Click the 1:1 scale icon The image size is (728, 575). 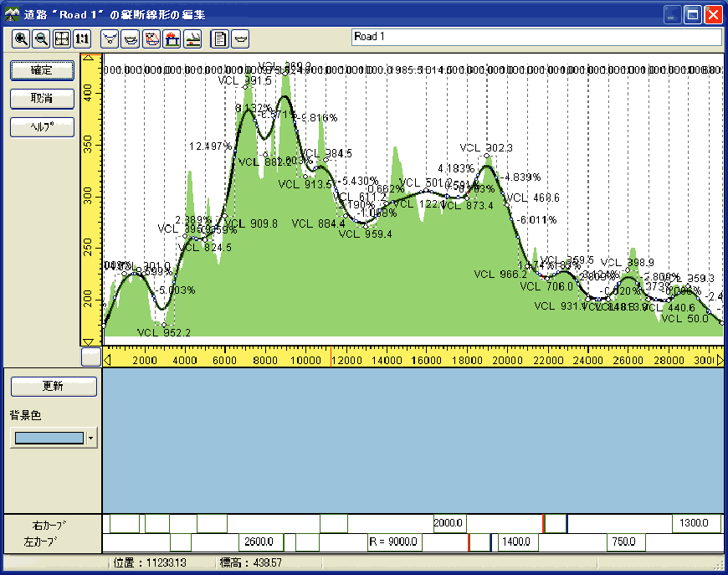coord(82,39)
